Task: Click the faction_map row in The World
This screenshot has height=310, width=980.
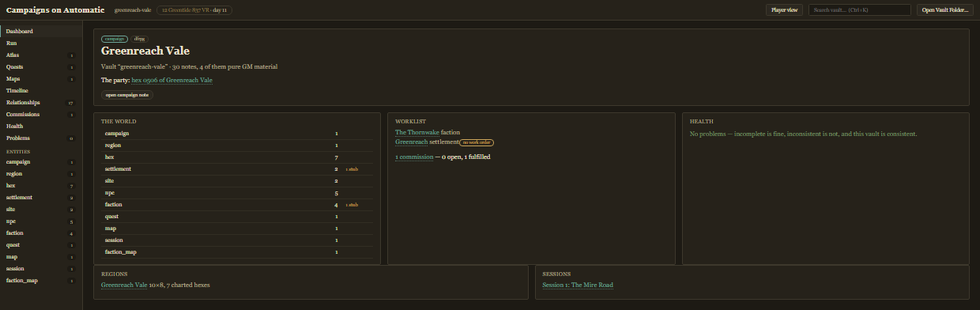Action: click(237, 252)
